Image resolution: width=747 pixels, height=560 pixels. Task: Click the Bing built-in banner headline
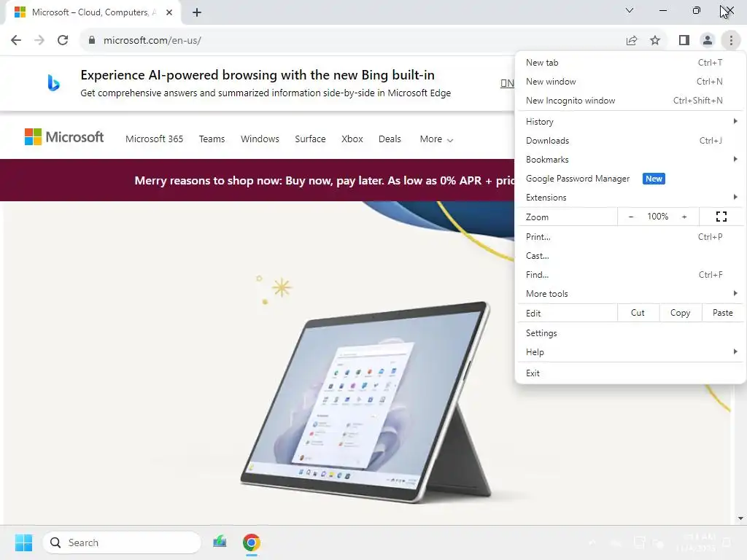tap(258, 75)
